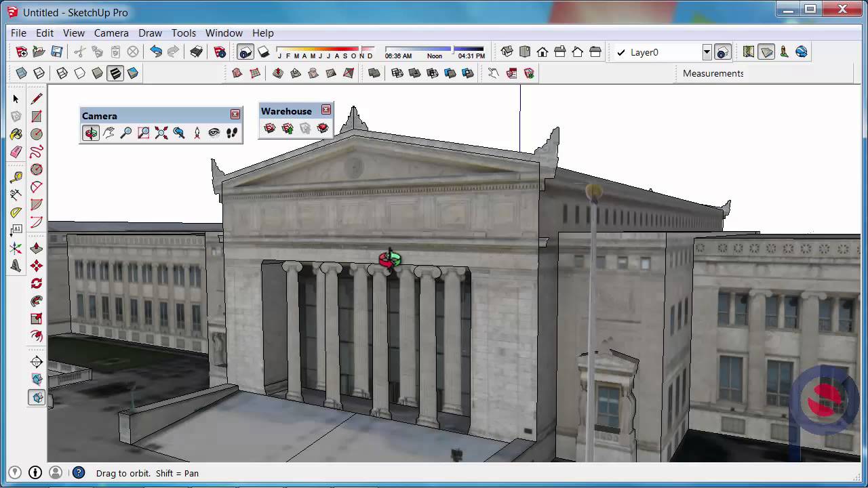Open Layer Manager button beside Layer0
Screen dimensions: 868x488
723,52
